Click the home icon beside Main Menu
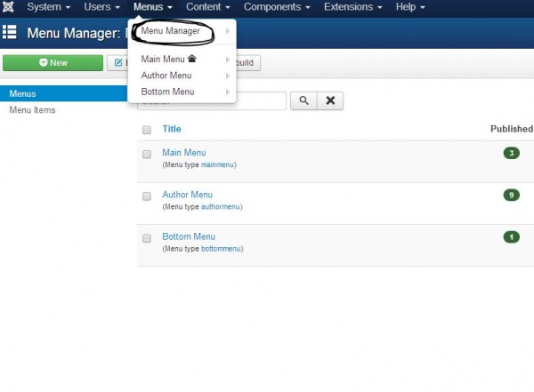 pos(192,59)
